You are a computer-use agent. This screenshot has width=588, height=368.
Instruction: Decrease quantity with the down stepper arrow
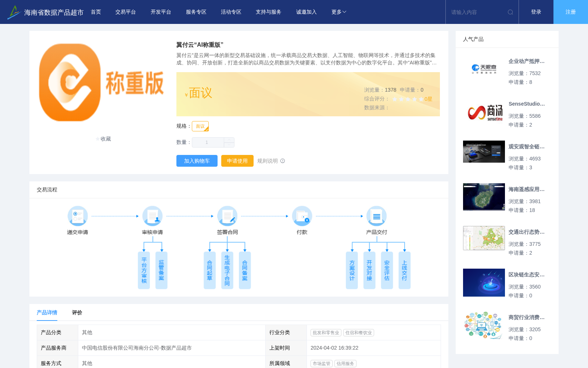tap(229, 145)
